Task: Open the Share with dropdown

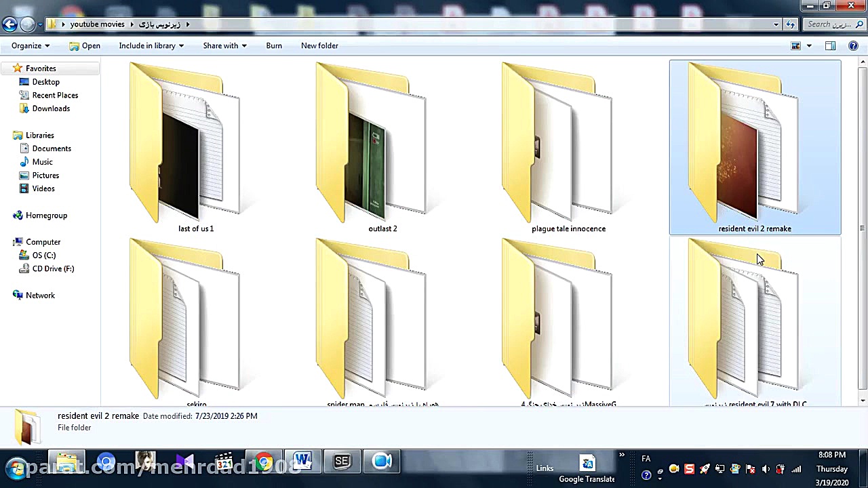Action: point(224,45)
